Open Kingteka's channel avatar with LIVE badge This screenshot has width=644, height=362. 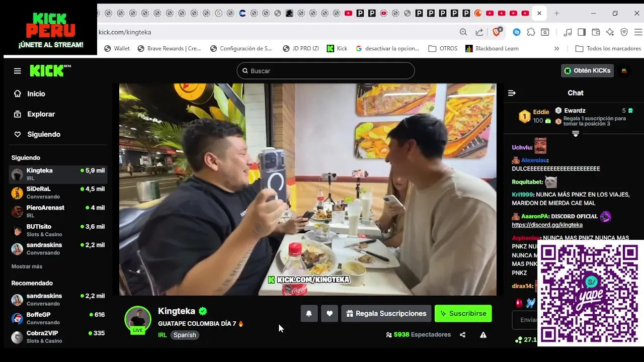[138, 320]
